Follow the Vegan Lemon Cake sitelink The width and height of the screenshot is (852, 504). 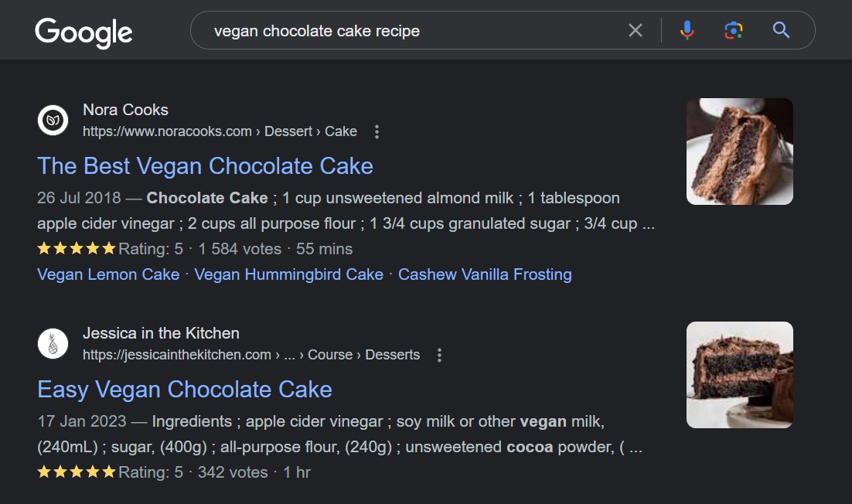[107, 274]
